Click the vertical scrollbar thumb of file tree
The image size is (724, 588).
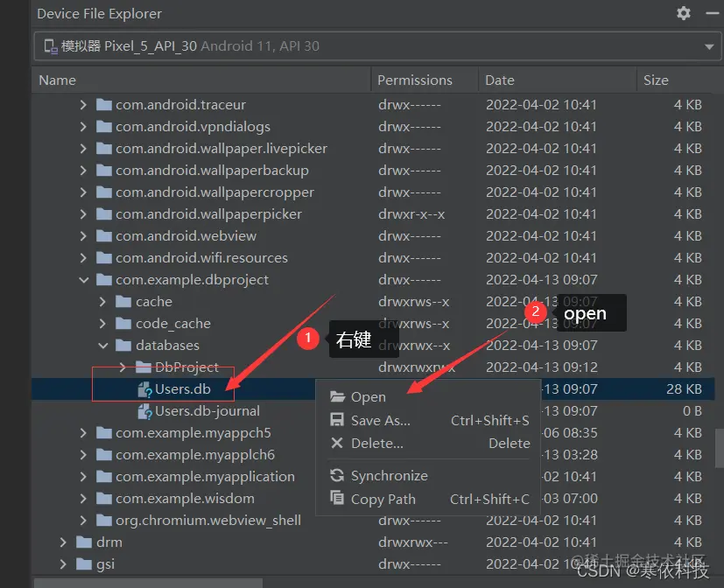[x=720, y=448]
